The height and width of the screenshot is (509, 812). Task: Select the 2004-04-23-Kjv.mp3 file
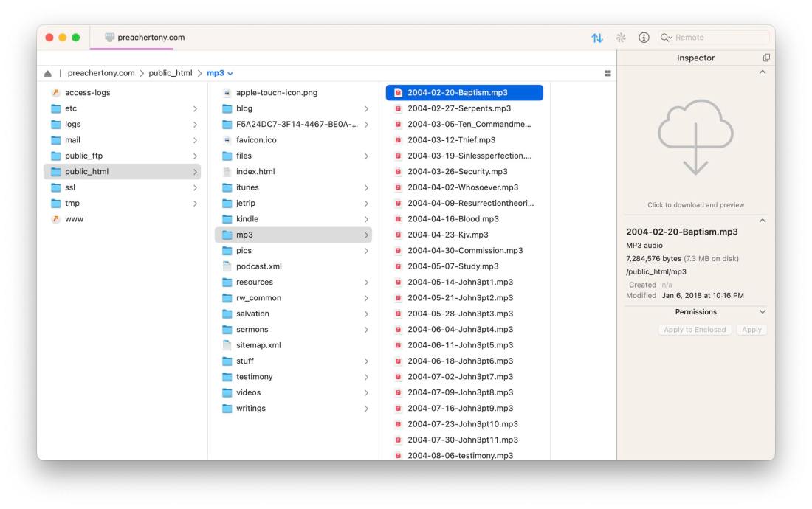click(x=447, y=235)
